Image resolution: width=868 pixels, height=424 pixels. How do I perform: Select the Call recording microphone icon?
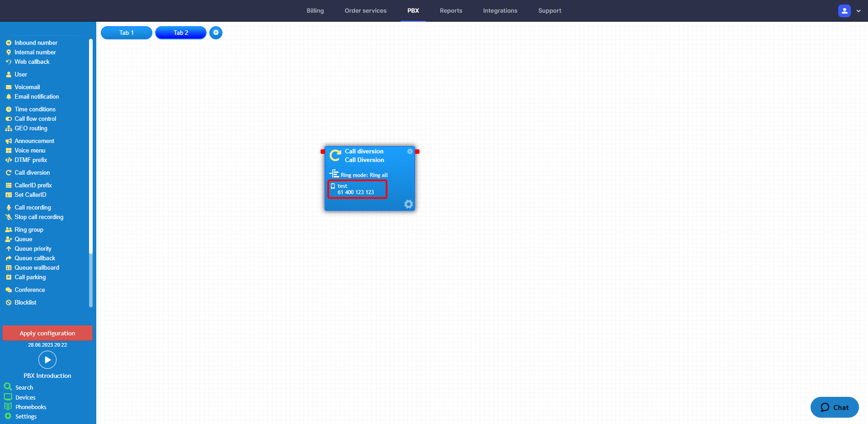[x=9, y=208]
